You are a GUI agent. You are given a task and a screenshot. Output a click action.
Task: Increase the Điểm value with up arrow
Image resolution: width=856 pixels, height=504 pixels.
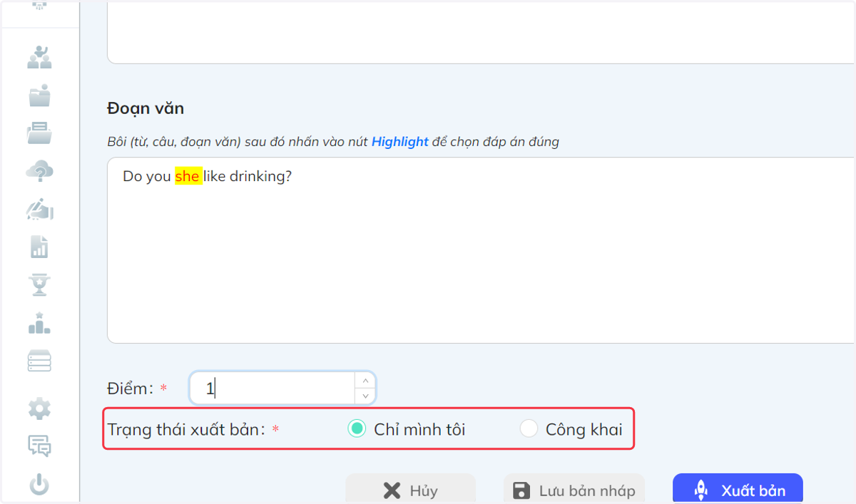tap(365, 381)
